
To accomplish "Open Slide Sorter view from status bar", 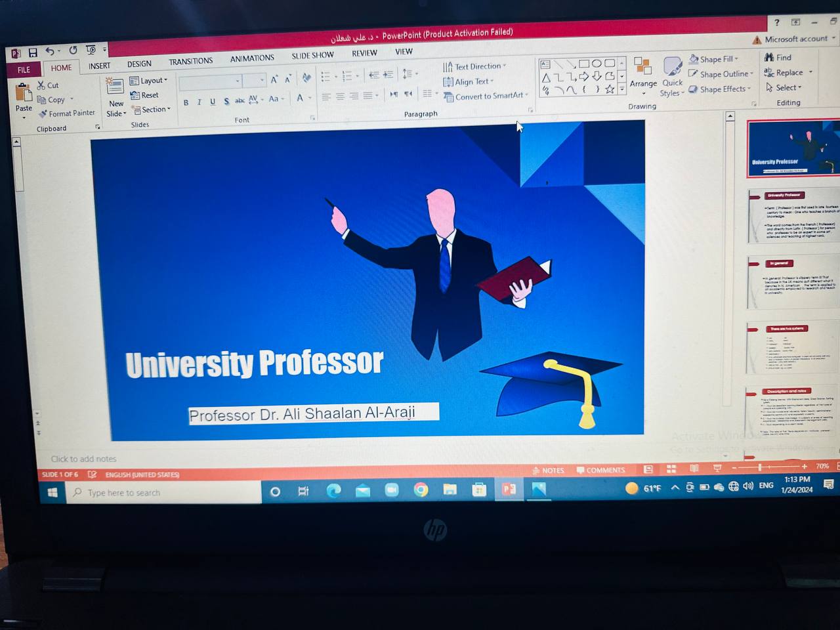I will click(x=671, y=469).
